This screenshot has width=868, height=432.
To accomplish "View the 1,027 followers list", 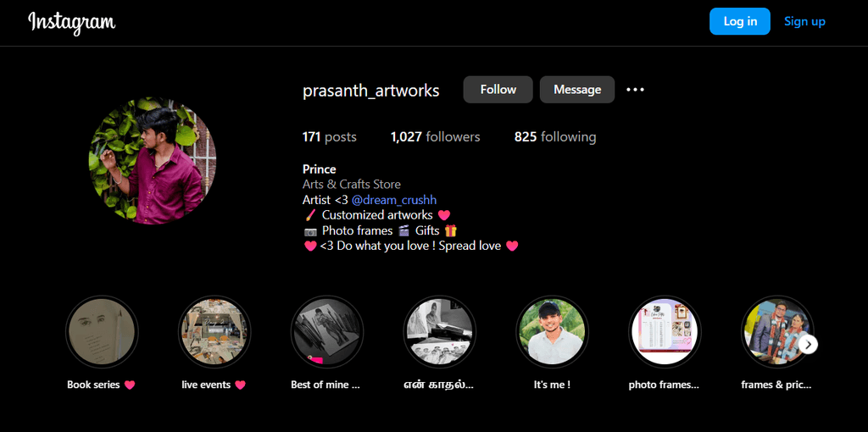I will tap(435, 136).
